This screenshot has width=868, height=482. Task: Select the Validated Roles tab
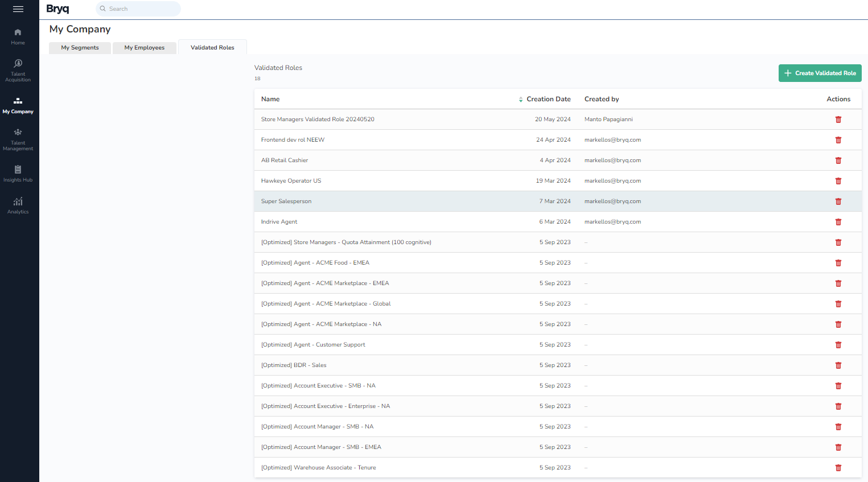coord(212,48)
